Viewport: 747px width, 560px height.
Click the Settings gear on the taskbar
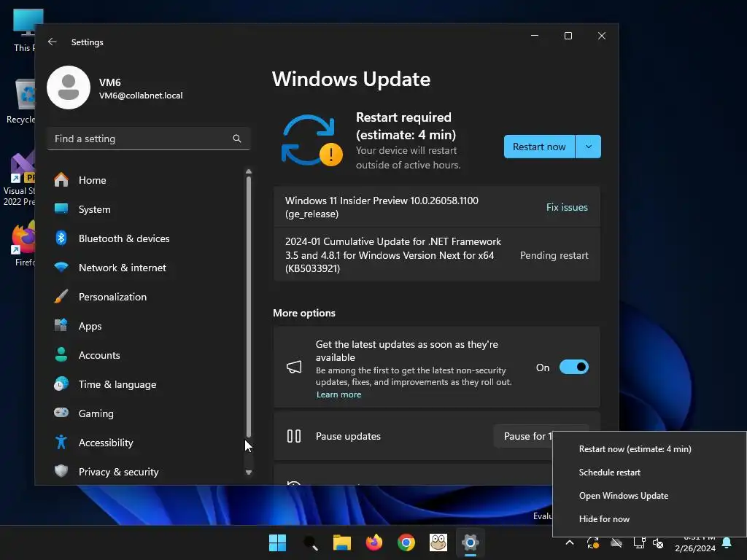point(471,542)
